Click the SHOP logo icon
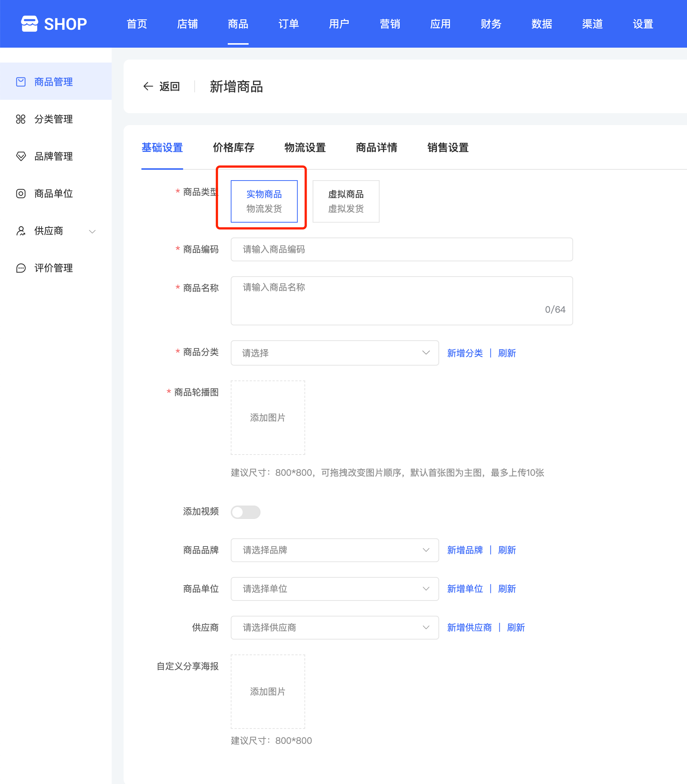 coord(29,24)
